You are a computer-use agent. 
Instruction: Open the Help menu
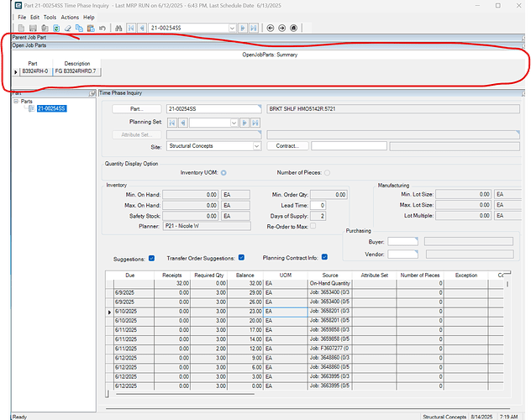click(89, 18)
